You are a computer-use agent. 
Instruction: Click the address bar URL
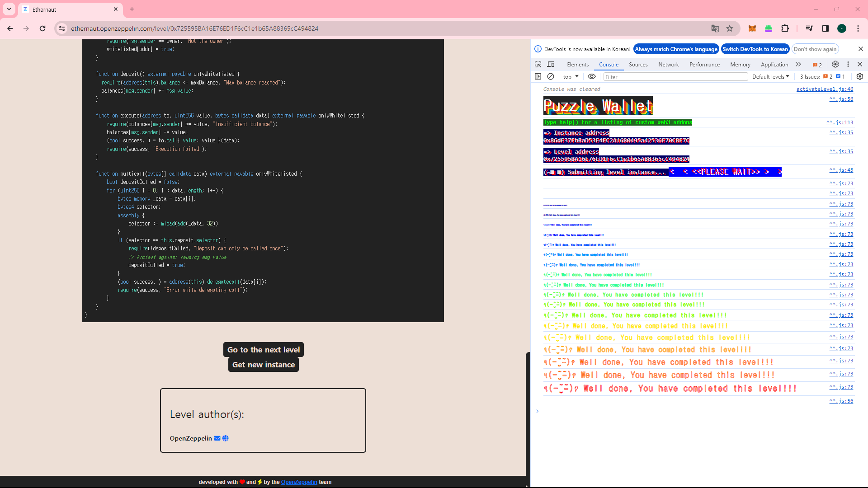(194, 28)
